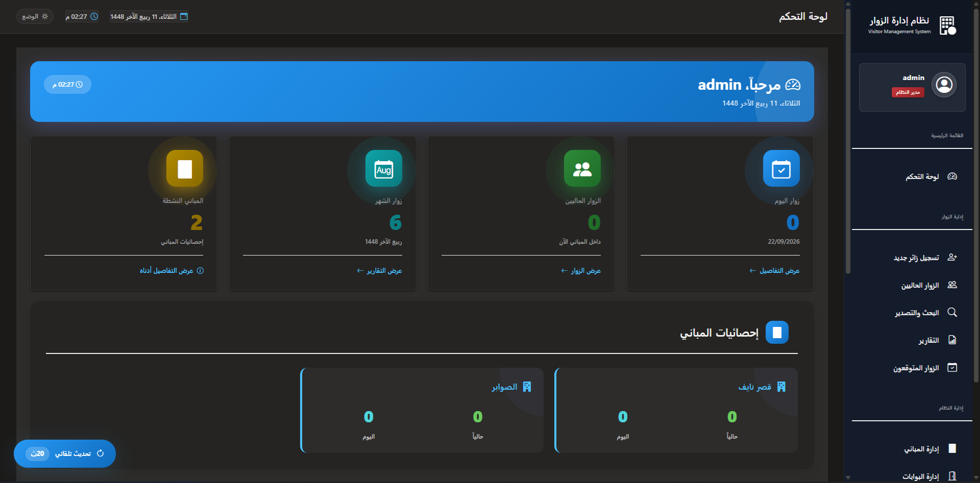980x483 pixels.
Task: Click the date text 22/09/2026
Action: coord(783,242)
